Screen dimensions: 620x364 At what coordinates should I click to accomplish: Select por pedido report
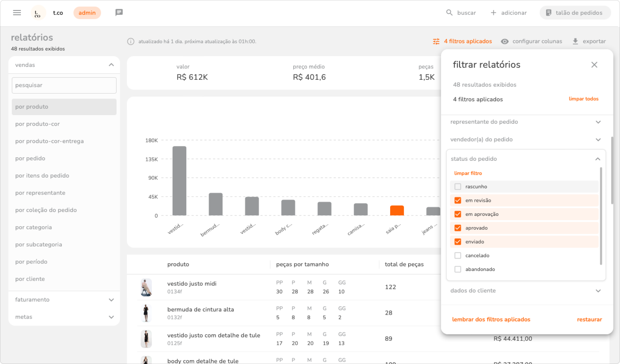[x=30, y=158]
